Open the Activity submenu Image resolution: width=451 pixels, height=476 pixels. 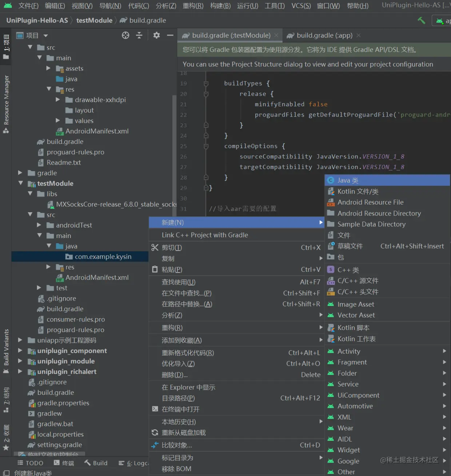point(387,351)
